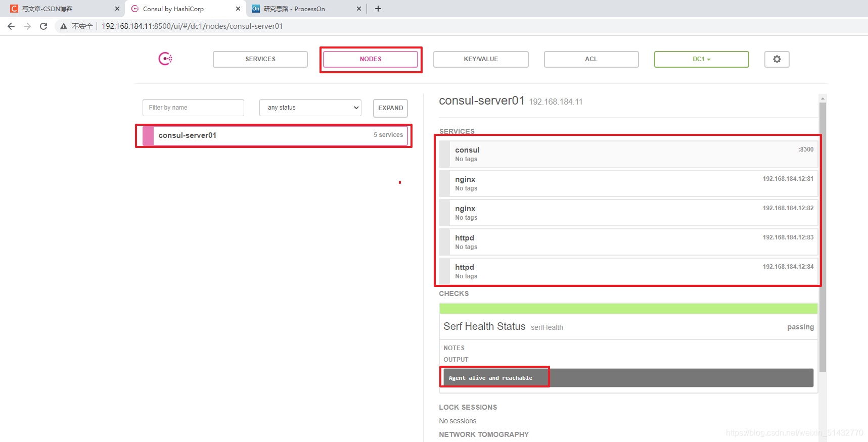Open the any status filter dropdown
This screenshot has width=868, height=442.
pyautogui.click(x=310, y=108)
